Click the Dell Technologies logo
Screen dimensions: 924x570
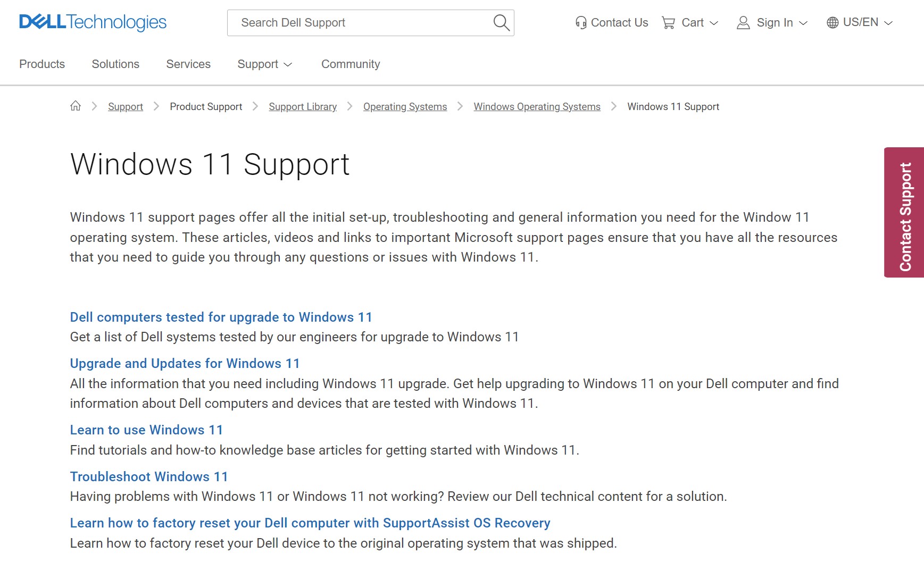tap(93, 22)
